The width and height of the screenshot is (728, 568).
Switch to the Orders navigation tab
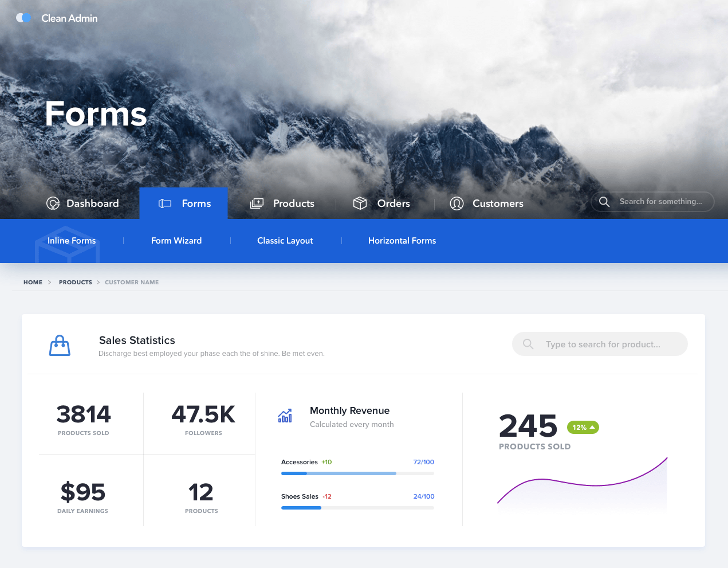[393, 203]
